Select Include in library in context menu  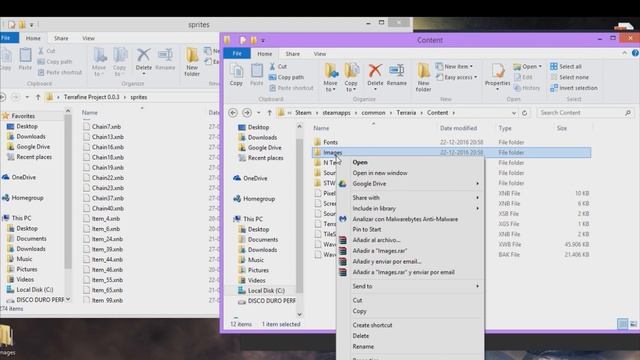374,208
